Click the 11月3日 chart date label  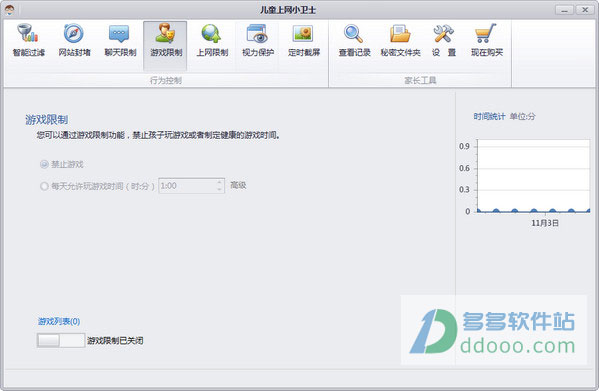tap(545, 223)
